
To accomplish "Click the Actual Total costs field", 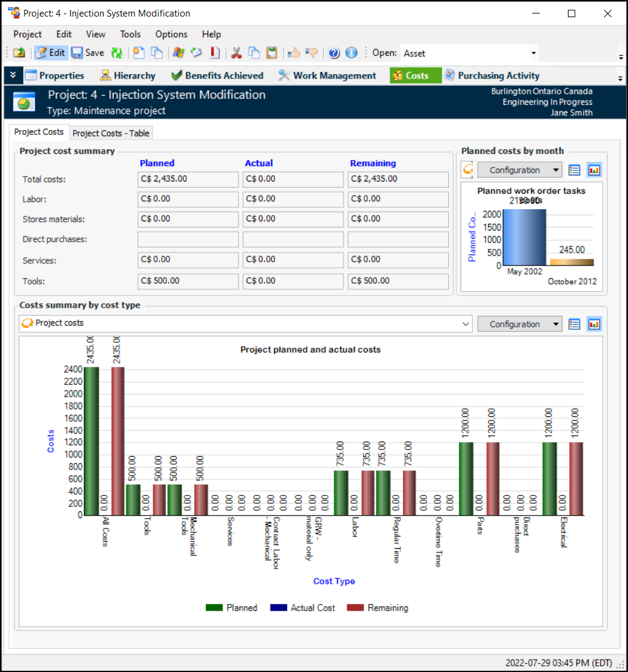I will pos(293,179).
